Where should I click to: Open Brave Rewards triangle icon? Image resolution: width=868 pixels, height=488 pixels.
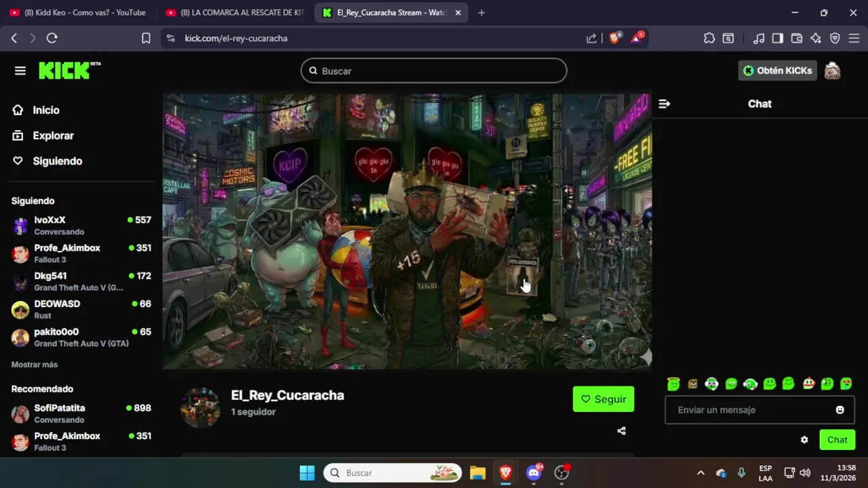pos(637,38)
